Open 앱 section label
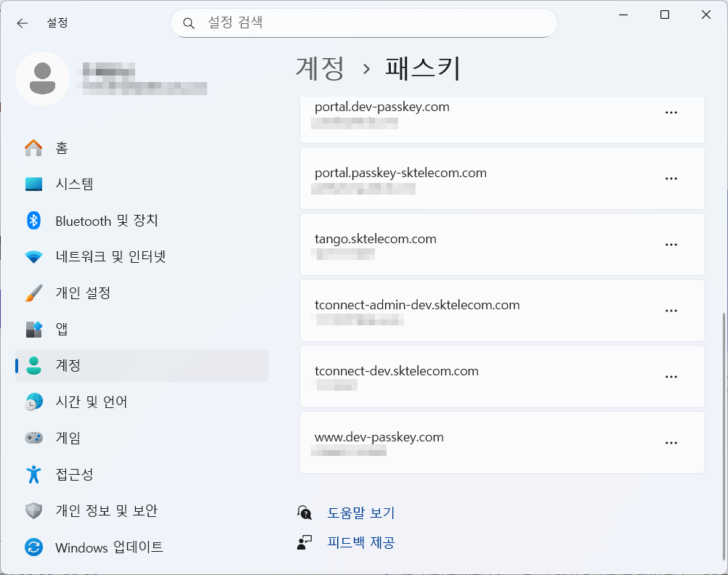The image size is (728, 575). click(62, 329)
